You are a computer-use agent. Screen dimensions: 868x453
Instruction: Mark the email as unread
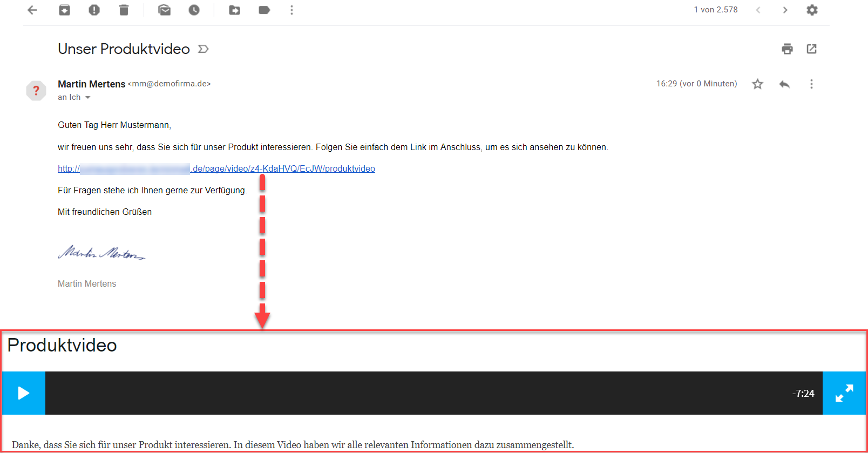(164, 10)
